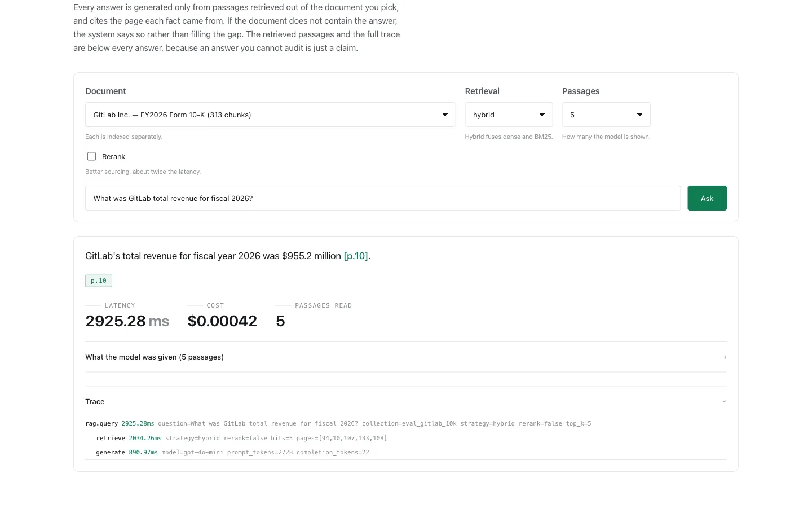Click the Passages field label
812x508 pixels.
pos(581,91)
